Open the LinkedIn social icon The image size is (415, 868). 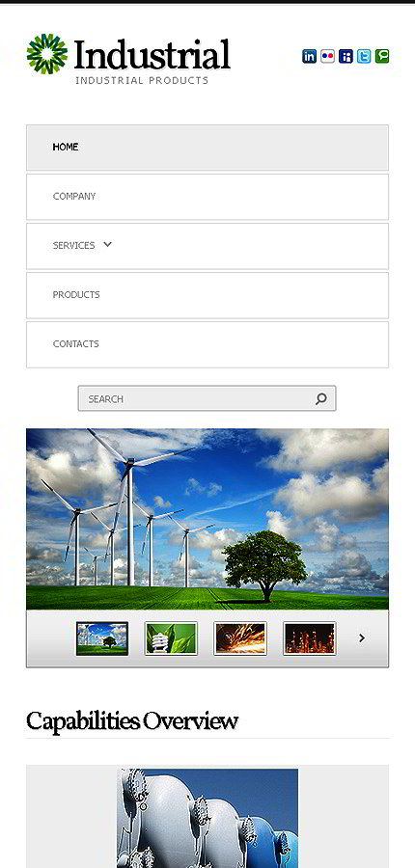point(309,56)
